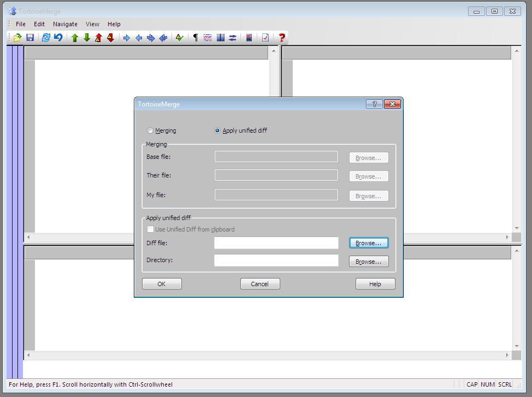Click Browse next to Diff file
Image resolution: width=532 pixels, height=397 pixels.
click(369, 243)
